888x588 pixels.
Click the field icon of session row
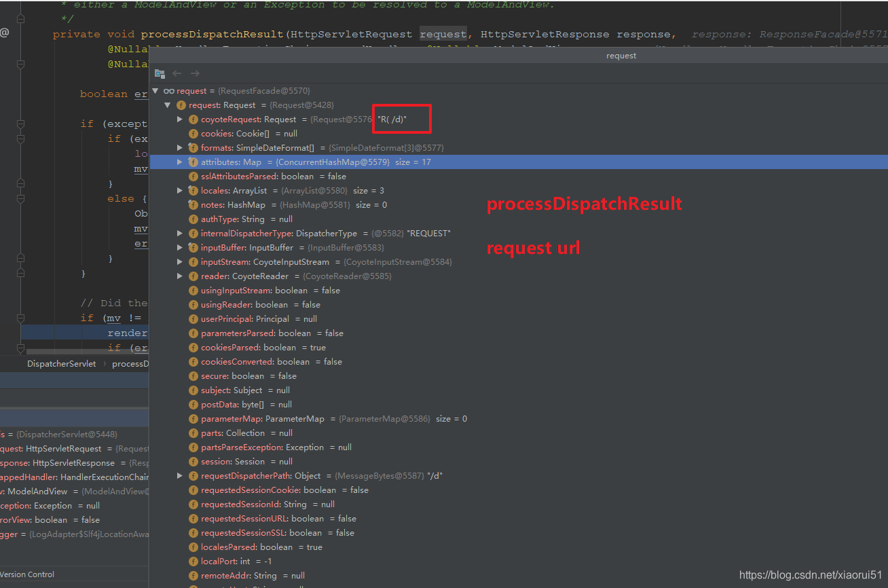pyautogui.click(x=193, y=462)
